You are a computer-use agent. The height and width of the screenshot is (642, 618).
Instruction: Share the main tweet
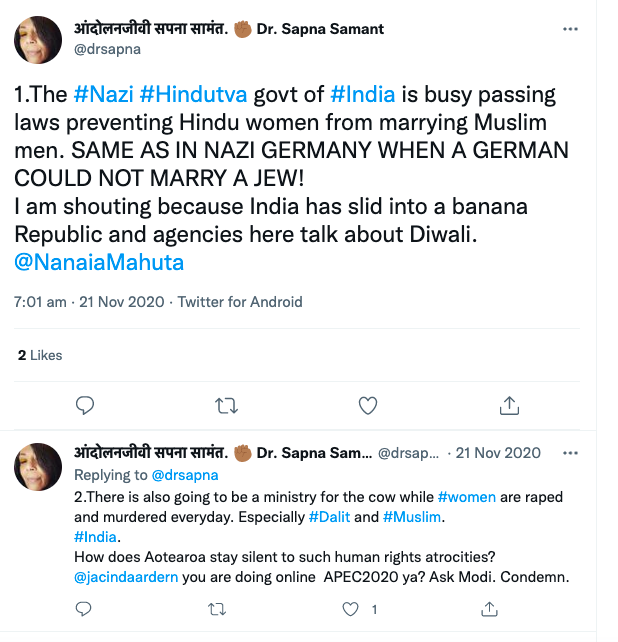pyautogui.click(x=509, y=405)
